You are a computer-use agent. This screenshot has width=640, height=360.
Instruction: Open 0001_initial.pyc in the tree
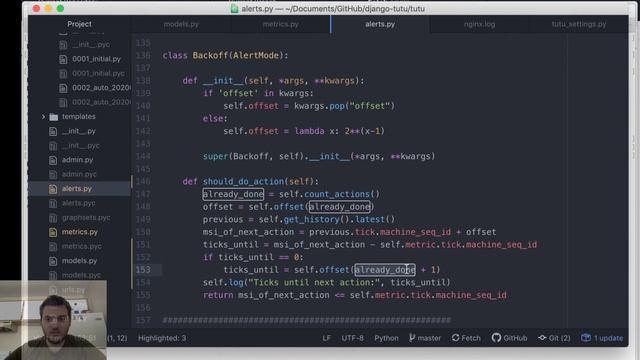pos(98,73)
